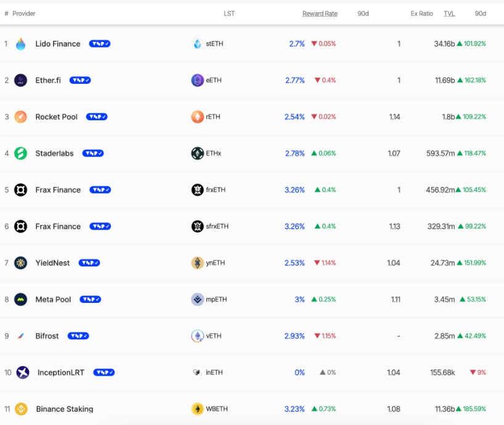
Task: Click the '11.69b' TVL value
Action: tap(445, 80)
